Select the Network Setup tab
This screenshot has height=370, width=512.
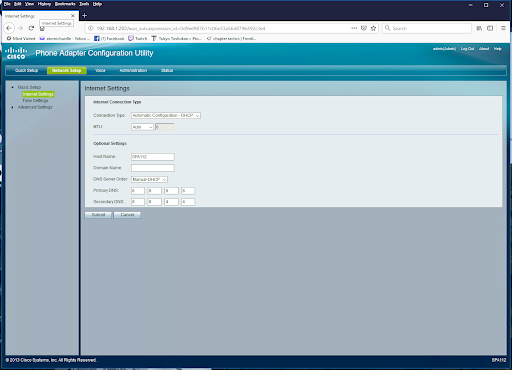coord(67,70)
